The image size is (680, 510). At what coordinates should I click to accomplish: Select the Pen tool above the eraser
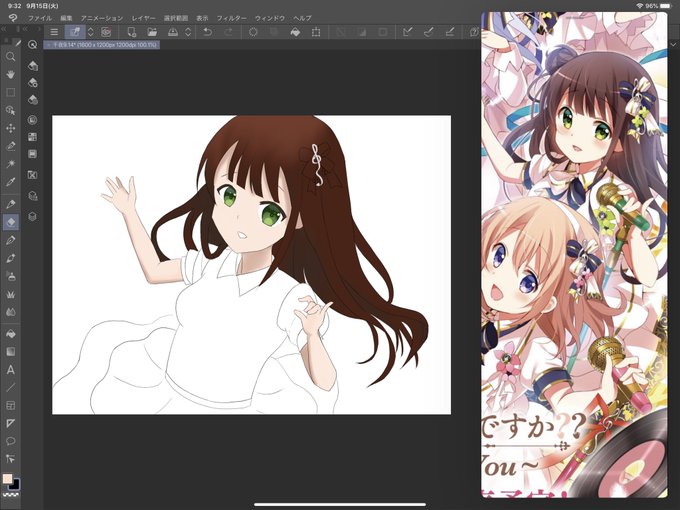[10, 204]
